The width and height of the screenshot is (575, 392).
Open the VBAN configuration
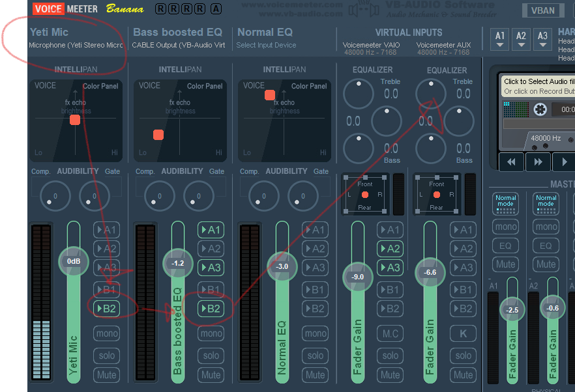pos(542,10)
